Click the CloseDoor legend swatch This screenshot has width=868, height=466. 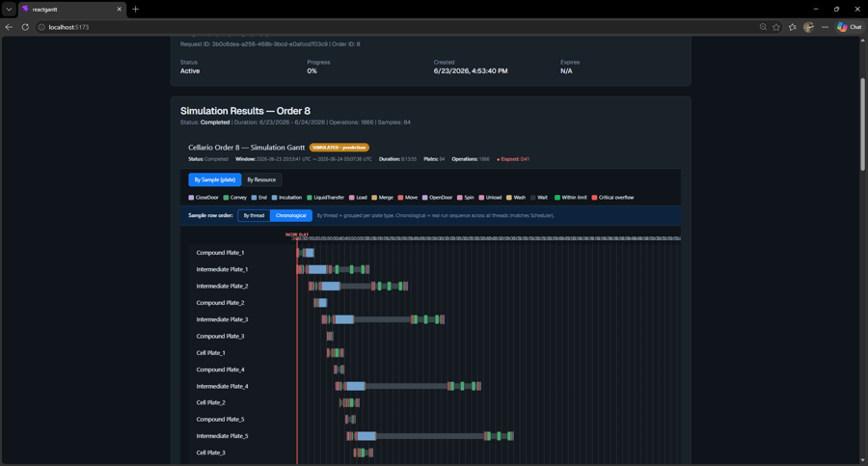pos(191,197)
